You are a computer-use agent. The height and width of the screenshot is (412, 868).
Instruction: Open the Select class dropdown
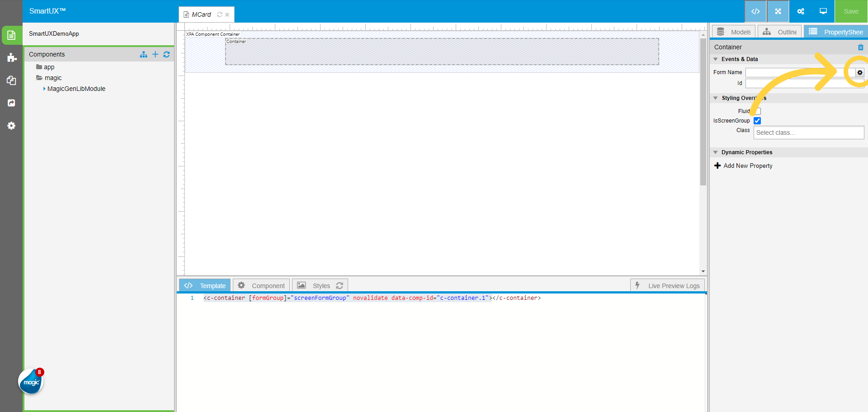point(808,133)
